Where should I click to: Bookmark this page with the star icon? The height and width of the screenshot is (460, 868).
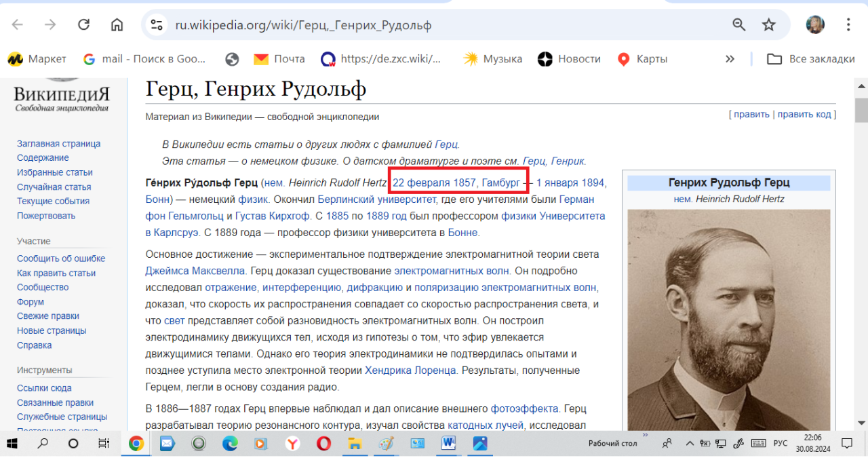768,25
